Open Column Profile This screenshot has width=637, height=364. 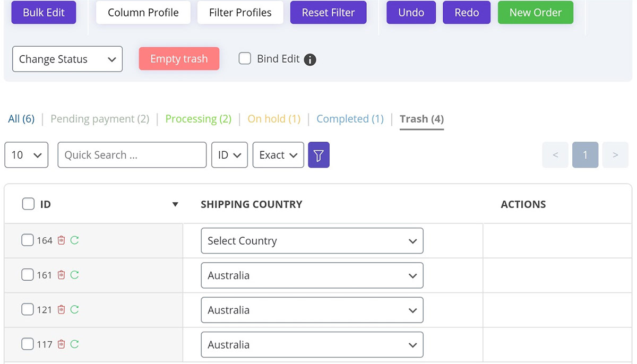pyautogui.click(x=143, y=13)
